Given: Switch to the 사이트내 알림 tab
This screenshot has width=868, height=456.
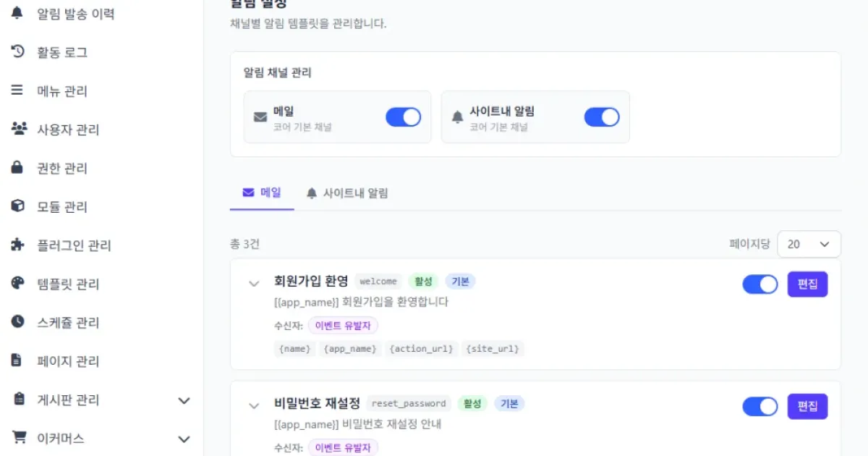Looking at the screenshot, I should pyautogui.click(x=347, y=193).
